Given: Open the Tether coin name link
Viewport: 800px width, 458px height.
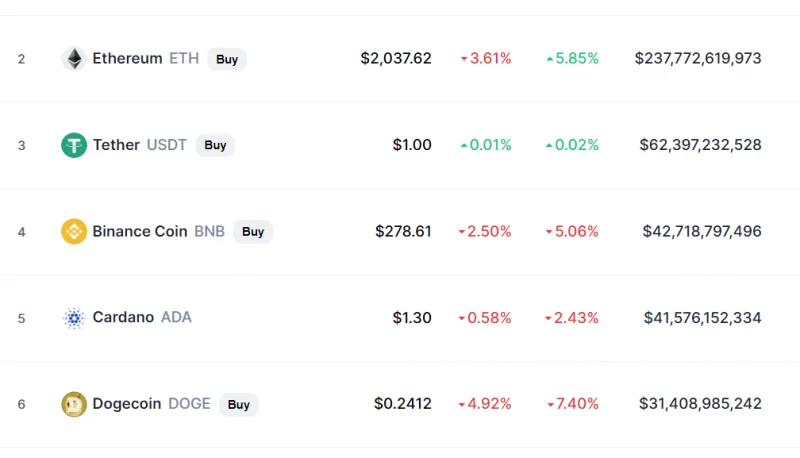Looking at the screenshot, I should 116,145.
